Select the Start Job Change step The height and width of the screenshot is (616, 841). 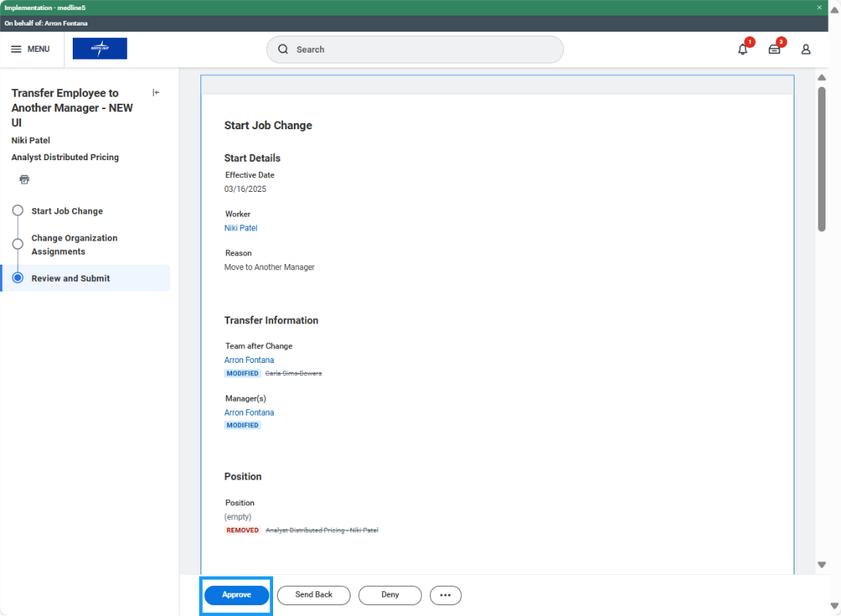(x=67, y=210)
